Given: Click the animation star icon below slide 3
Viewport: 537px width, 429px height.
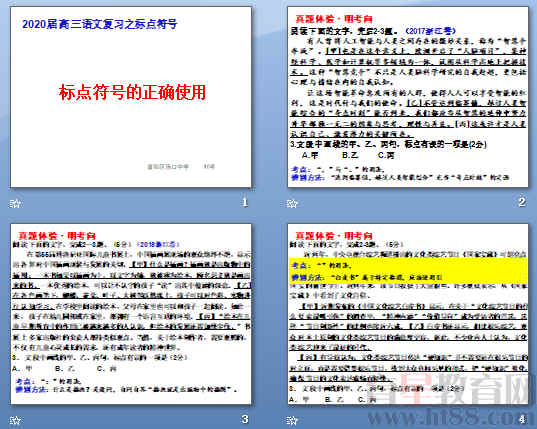Looking at the screenshot, I should pyautogui.click(x=15, y=420).
